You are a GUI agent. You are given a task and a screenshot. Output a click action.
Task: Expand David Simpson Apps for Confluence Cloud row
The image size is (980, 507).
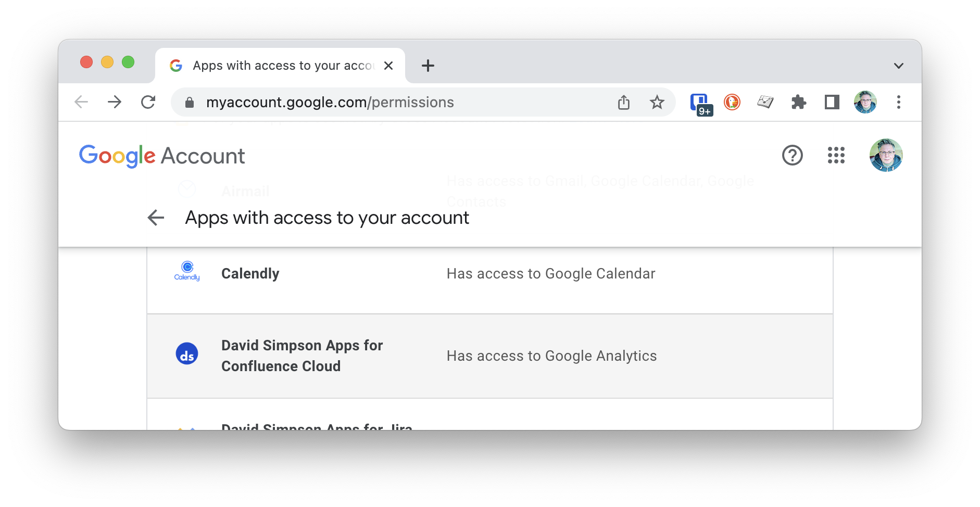(x=489, y=356)
